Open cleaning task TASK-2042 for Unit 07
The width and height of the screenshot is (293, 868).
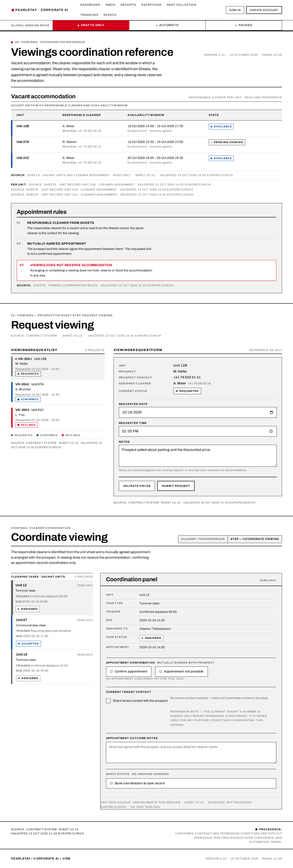pyautogui.click(x=52, y=632)
